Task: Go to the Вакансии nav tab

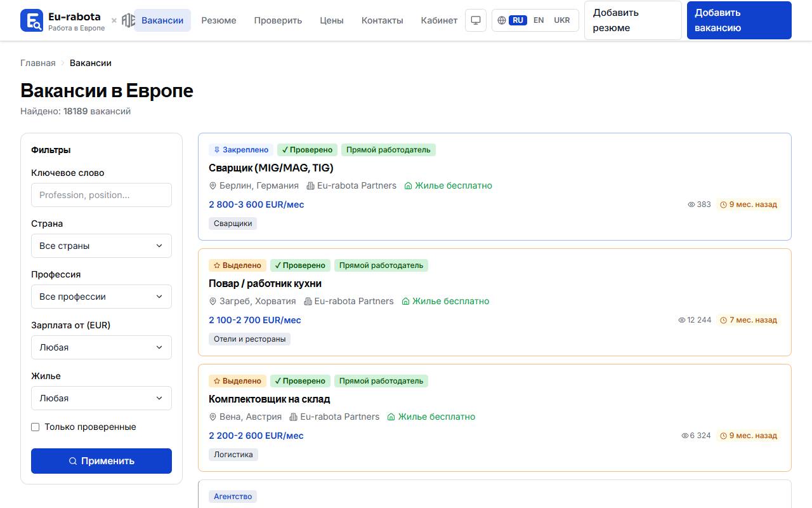Action: pyautogui.click(x=162, y=20)
